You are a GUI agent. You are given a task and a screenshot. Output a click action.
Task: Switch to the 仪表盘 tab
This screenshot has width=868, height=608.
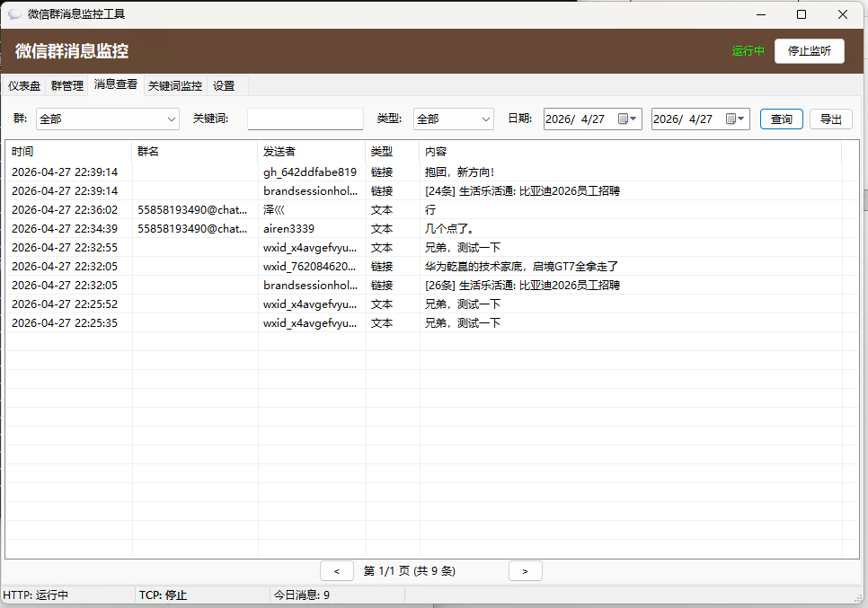coord(23,85)
